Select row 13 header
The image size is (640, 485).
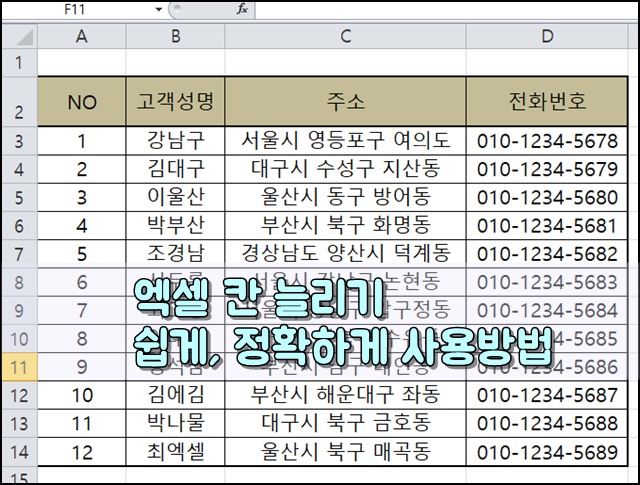click(x=20, y=423)
